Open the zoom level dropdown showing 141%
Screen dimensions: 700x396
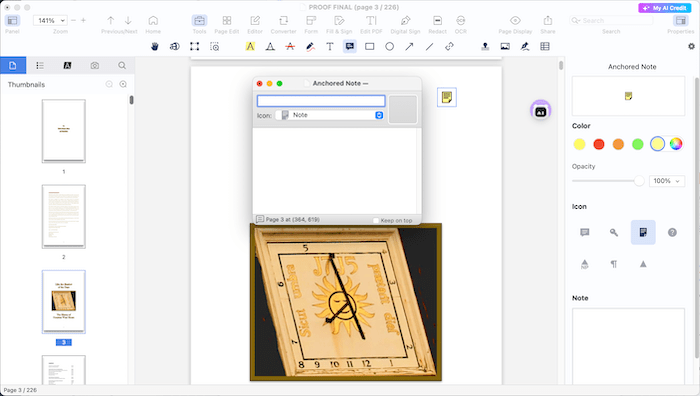[51, 21]
